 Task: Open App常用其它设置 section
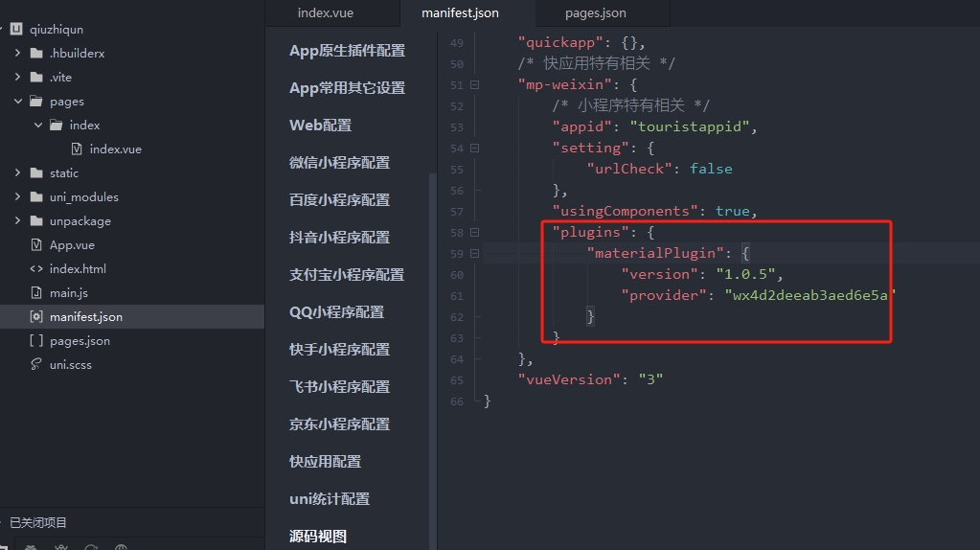(347, 88)
